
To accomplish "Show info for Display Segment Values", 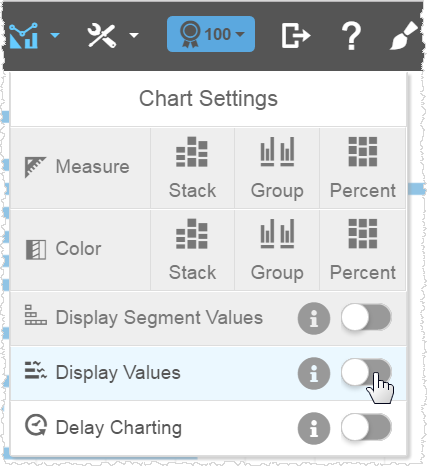I will point(314,318).
